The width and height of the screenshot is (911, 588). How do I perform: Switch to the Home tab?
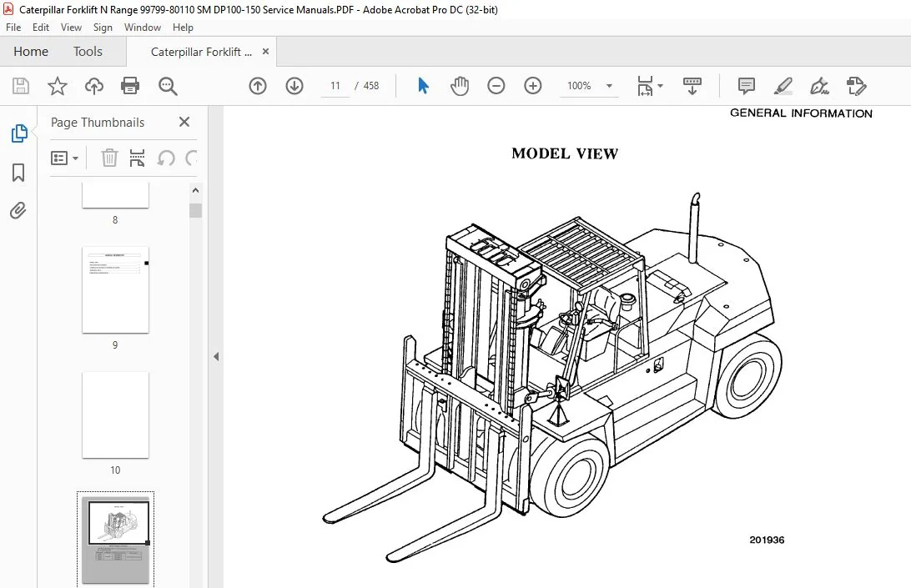tap(31, 52)
